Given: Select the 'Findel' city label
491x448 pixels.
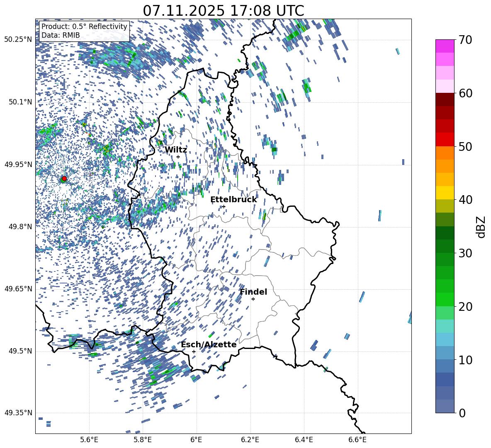Looking at the screenshot, I should tap(253, 292).
